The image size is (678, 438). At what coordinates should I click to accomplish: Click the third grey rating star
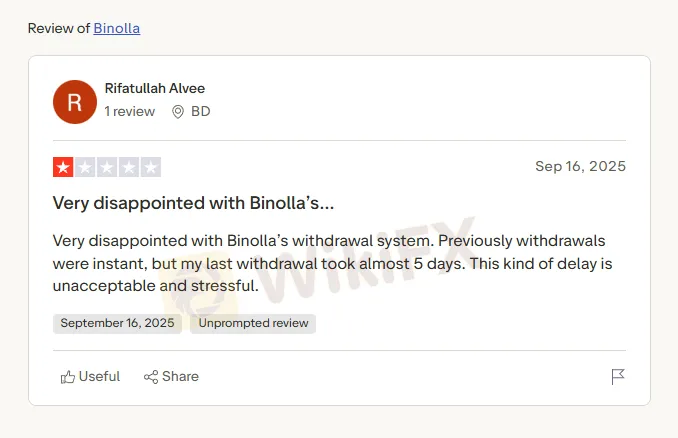coord(107,167)
